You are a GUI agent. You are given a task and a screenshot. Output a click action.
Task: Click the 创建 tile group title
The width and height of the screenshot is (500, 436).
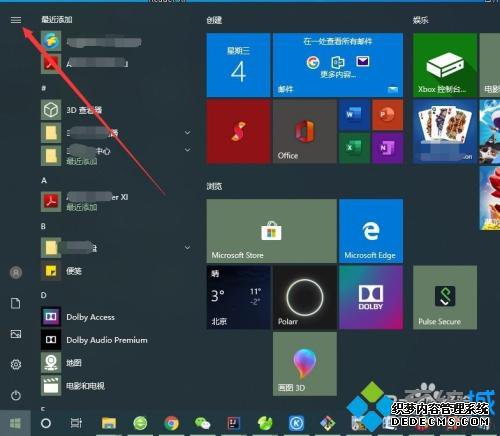[214, 20]
